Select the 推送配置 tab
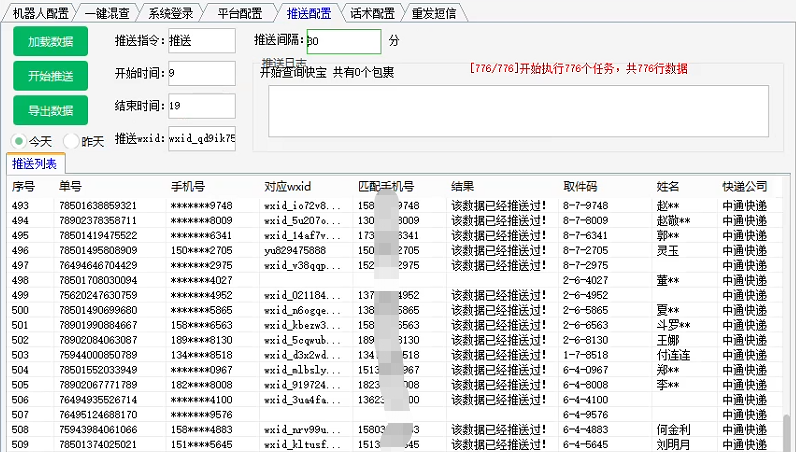This screenshot has width=796, height=452. pos(309,13)
